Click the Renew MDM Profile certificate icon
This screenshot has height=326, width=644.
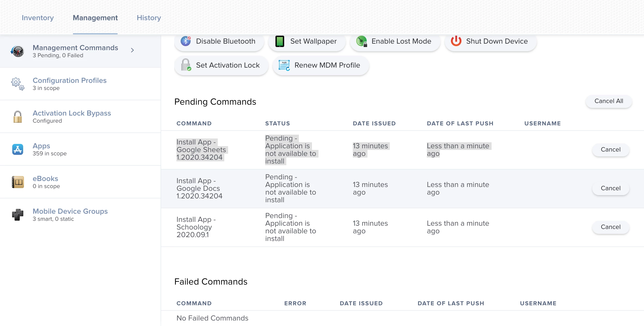coord(284,65)
